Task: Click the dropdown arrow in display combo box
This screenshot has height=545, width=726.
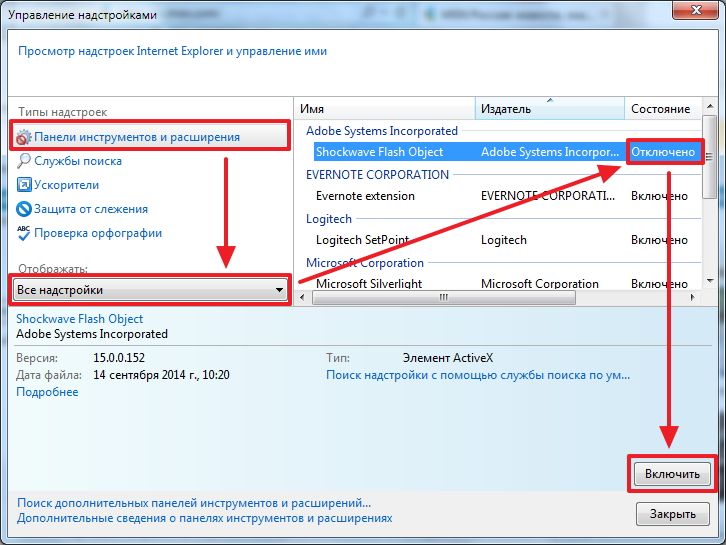Action: tap(279, 290)
